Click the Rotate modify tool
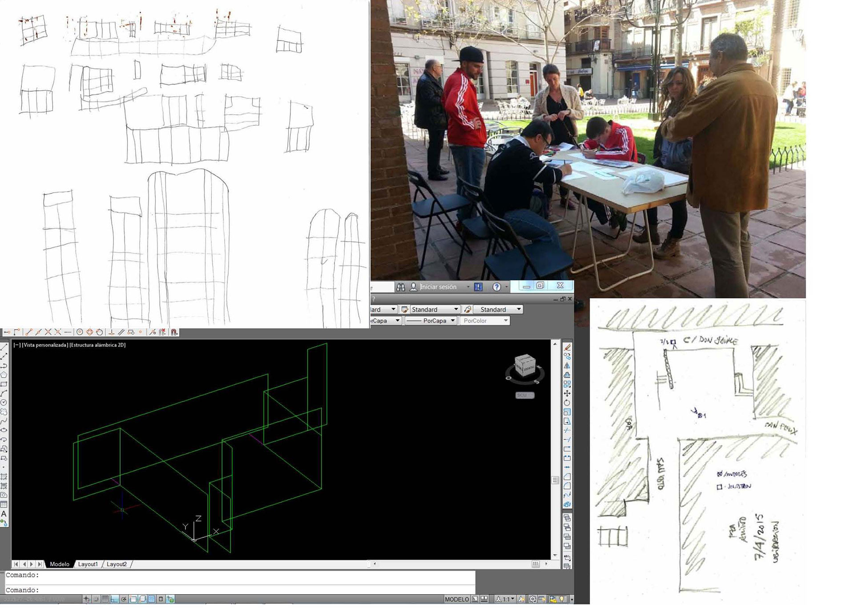This screenshot has height=616, width=854. (x=567, y=403)
